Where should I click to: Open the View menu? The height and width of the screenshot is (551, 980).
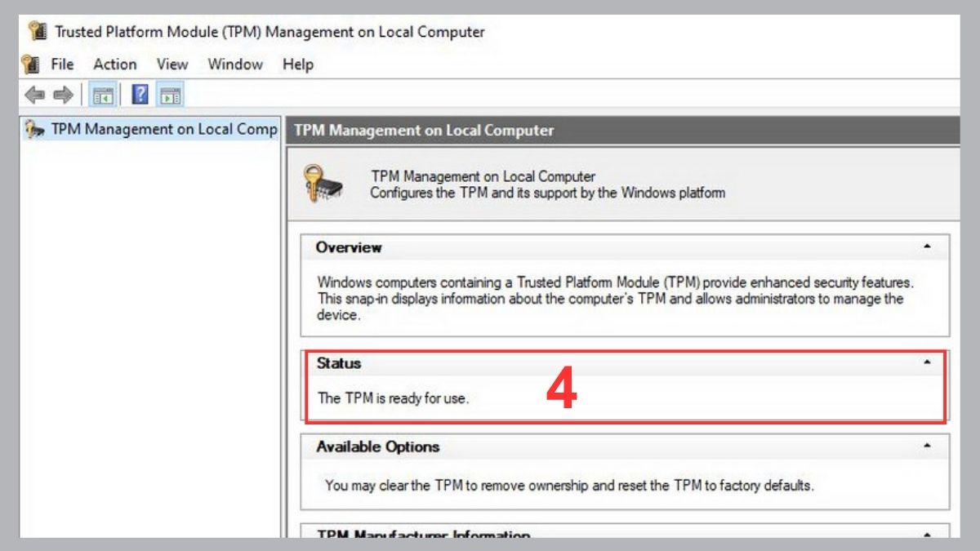click(171, 64)
